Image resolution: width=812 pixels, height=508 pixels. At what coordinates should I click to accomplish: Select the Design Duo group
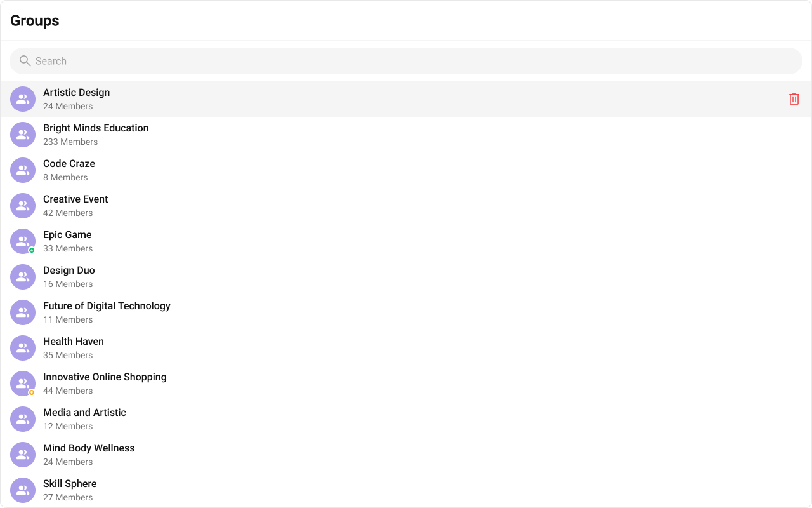point(406,277)
